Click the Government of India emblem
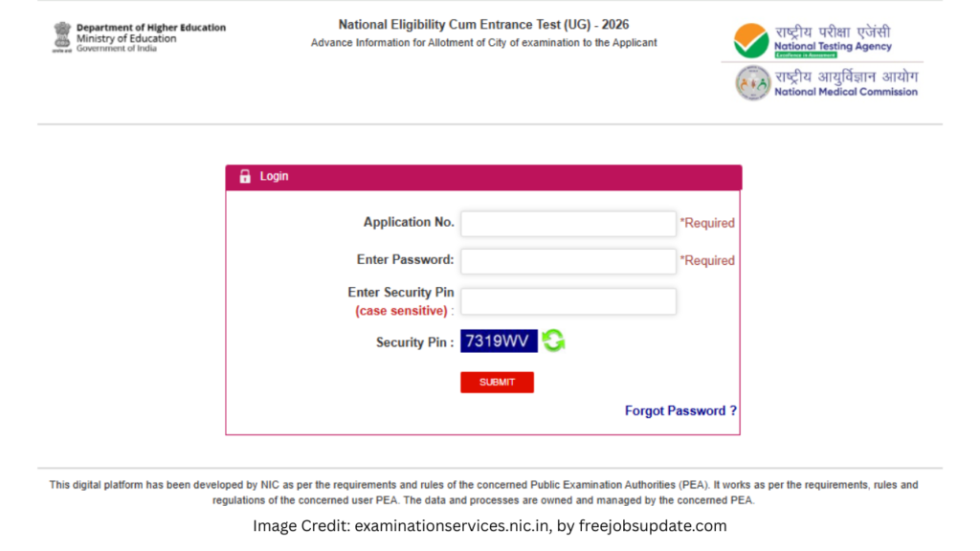The height and width of the screenshot is (551, 980). coord(62,37)
